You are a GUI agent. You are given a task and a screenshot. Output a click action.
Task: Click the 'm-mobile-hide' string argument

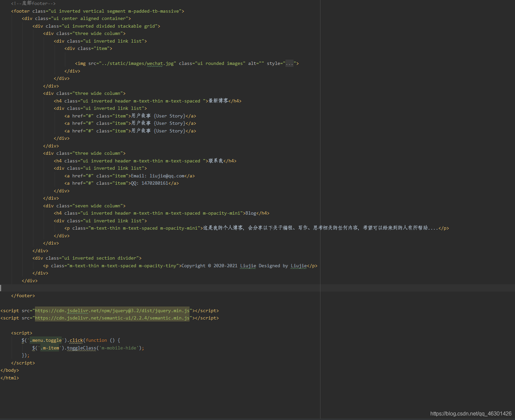click(119, 348)
